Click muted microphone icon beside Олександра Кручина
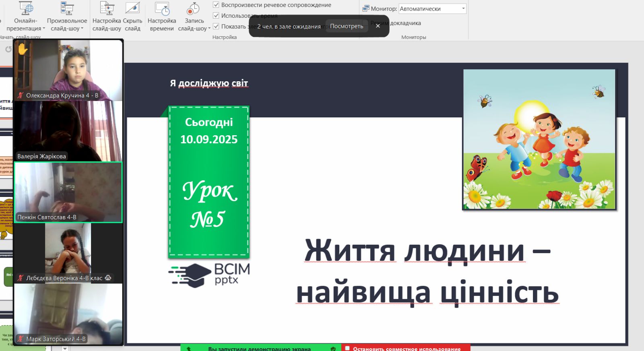The height and width of the screenshot is (351, 644). 21,95
